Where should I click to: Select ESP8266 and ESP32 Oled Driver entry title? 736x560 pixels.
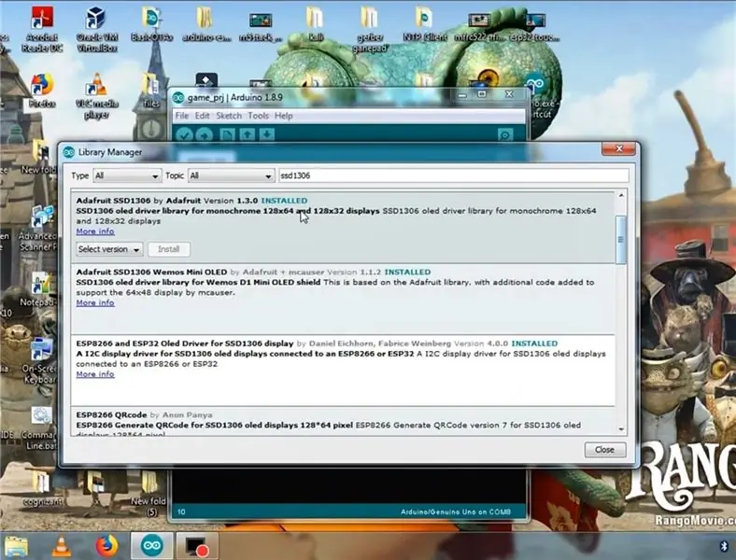point(185,343)
